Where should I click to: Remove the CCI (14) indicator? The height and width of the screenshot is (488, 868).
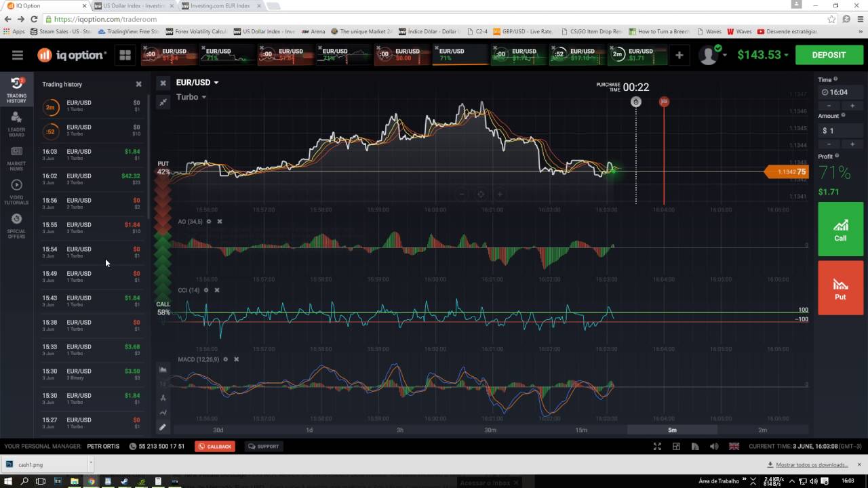pyautogui.click(x=217, y=290)
